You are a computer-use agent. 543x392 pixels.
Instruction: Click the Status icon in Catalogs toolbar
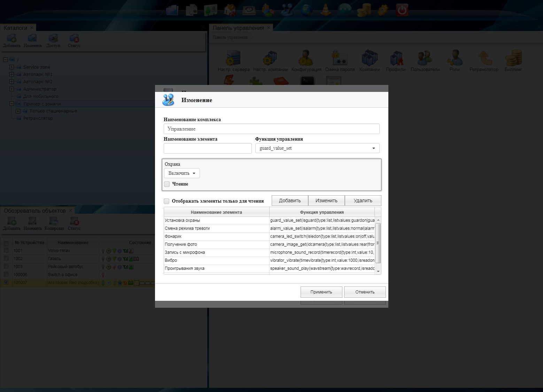pyautogui.click(x=74, y=40)
